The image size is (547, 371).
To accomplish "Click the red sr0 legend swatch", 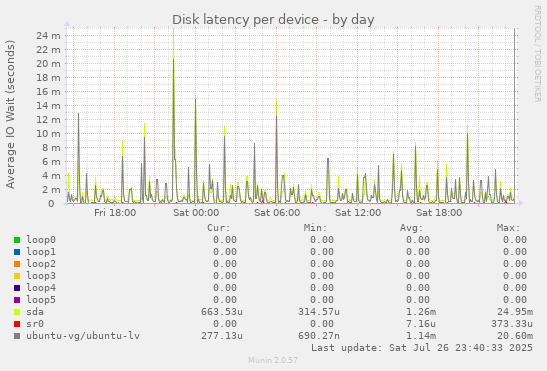I will tap(17, 324).
